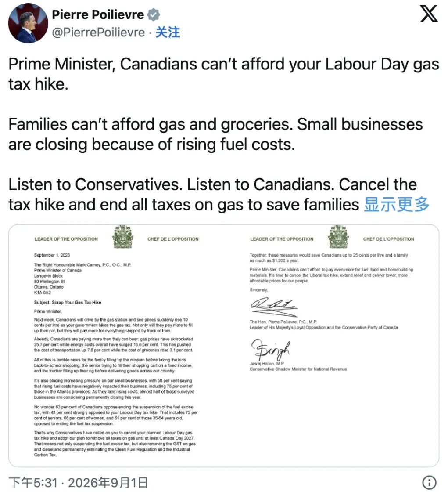Click the tweet's first line about Labour Day
The width and height of the screenshot is (448, 495).
click(x=223, y=74)
